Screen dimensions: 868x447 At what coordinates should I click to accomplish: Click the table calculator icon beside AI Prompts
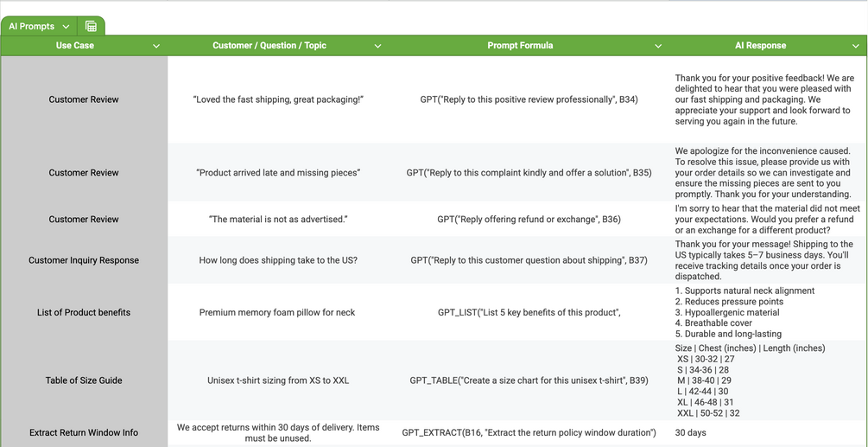pyautogui.click(x=91, y=27)
